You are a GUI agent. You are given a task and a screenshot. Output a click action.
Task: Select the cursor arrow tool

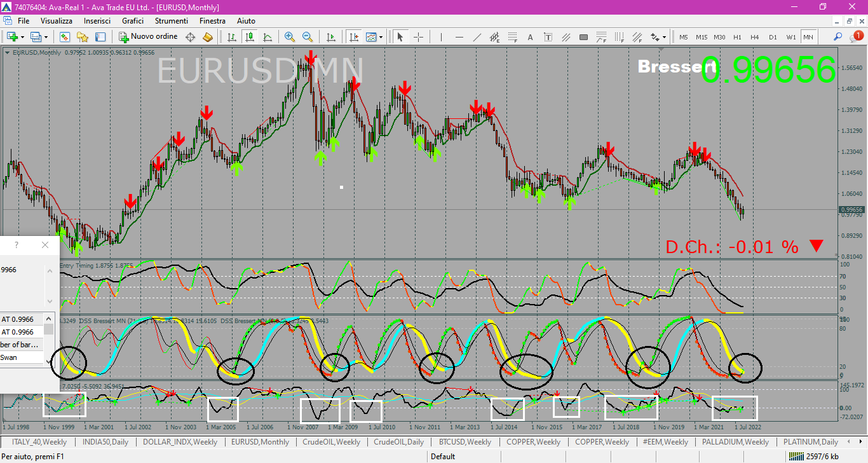[400, 37]
